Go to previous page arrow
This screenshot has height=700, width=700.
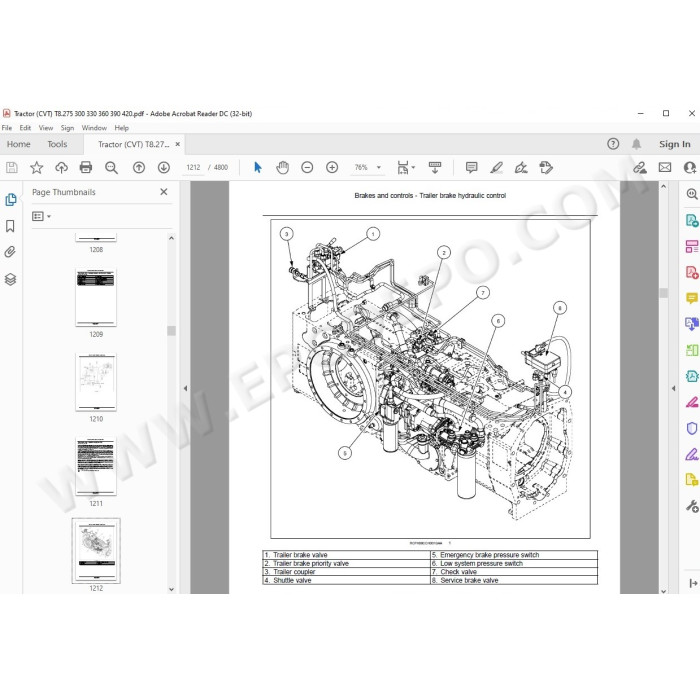pos(139,167)
